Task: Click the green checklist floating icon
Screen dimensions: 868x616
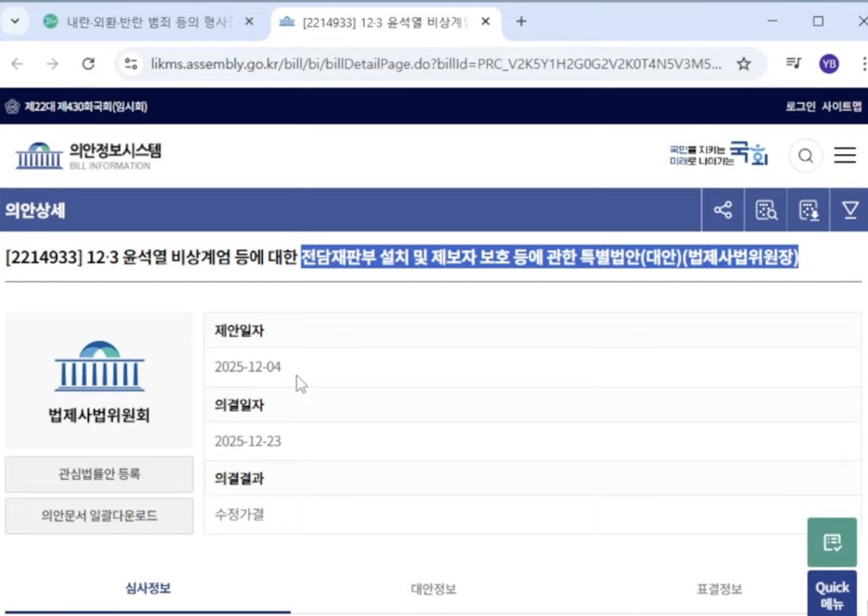Action: (832, 543)
